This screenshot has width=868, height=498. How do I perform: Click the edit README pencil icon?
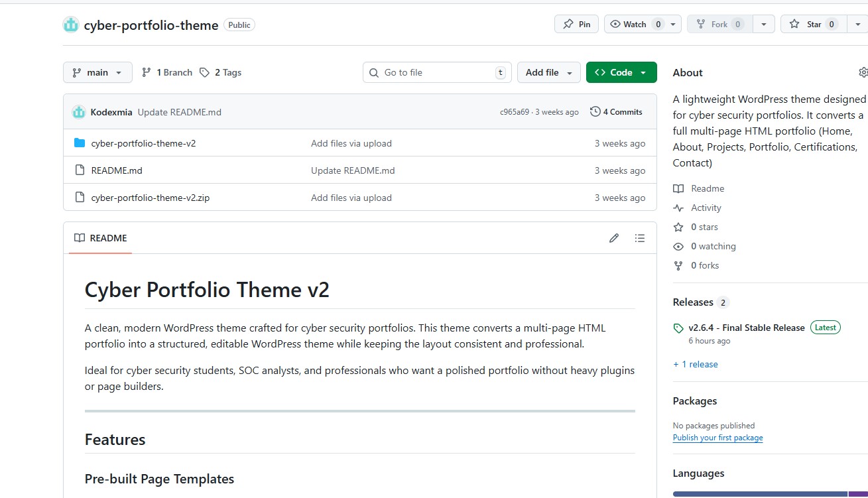pos(614,238)
